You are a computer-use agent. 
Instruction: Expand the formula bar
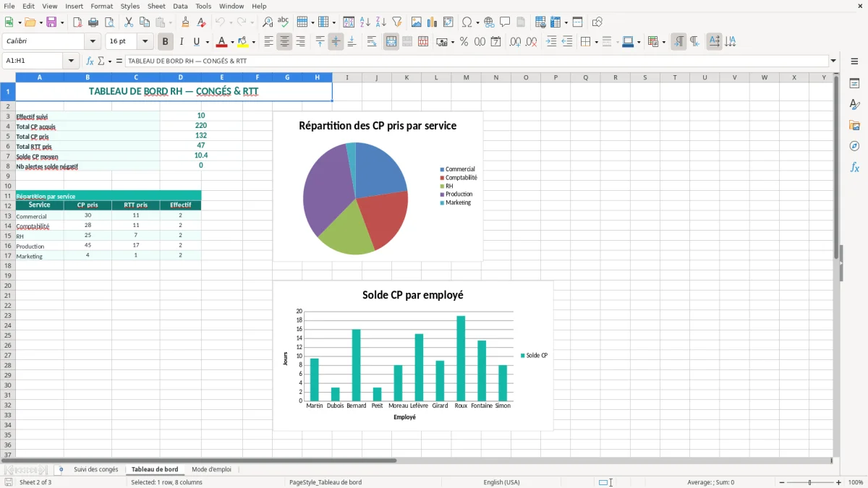[x=833, y=61]
